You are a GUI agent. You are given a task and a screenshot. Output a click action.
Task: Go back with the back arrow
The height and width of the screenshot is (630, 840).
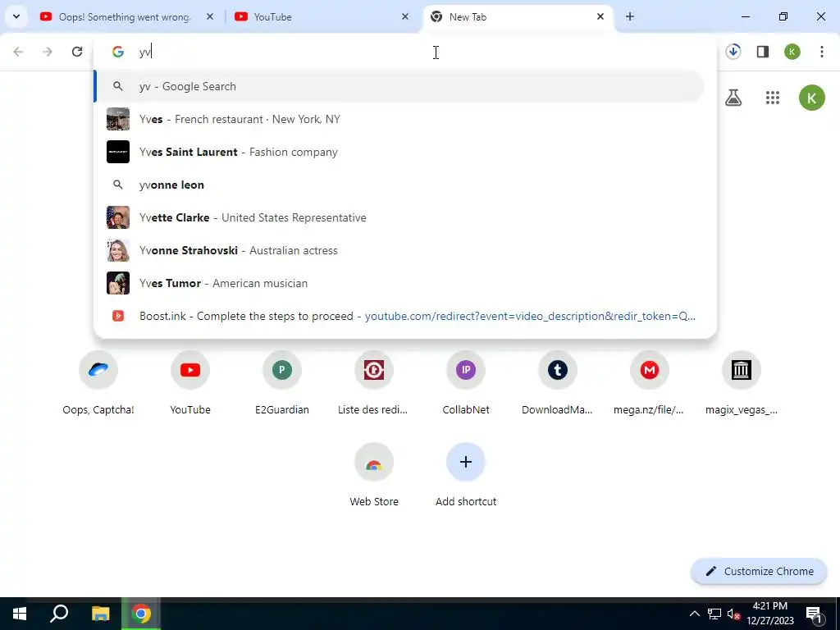(x=18, y=52)
